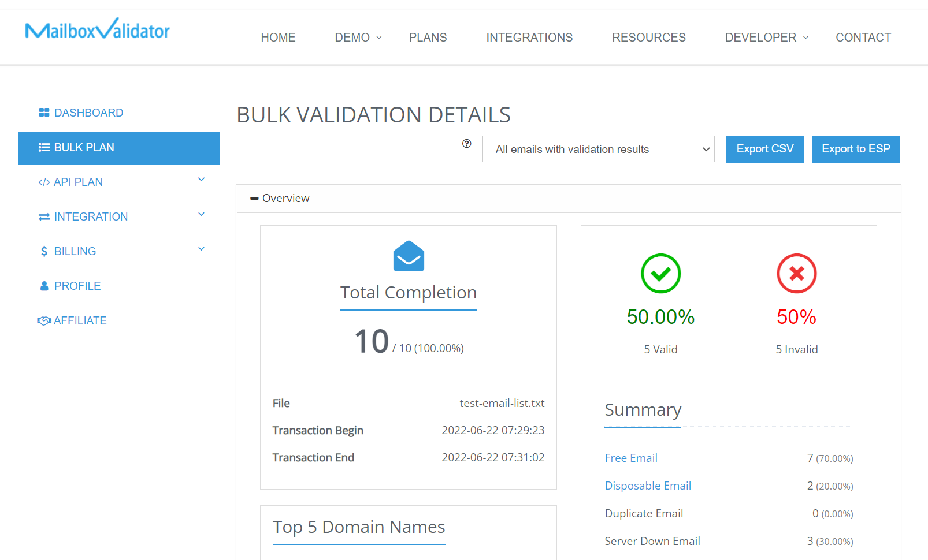928x560 pixels.
Task: Open the API Plan sidebar link
Action: pyautogui.click(x=78, y=182)
